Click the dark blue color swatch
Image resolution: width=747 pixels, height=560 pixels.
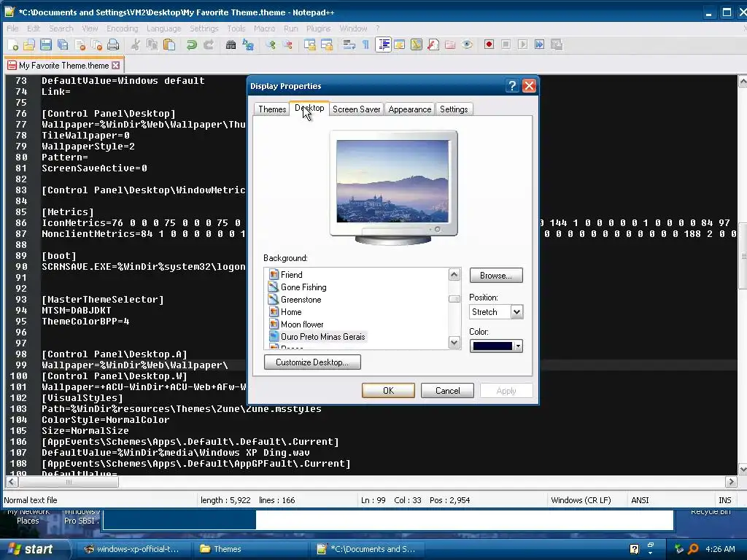coord(492,346)
